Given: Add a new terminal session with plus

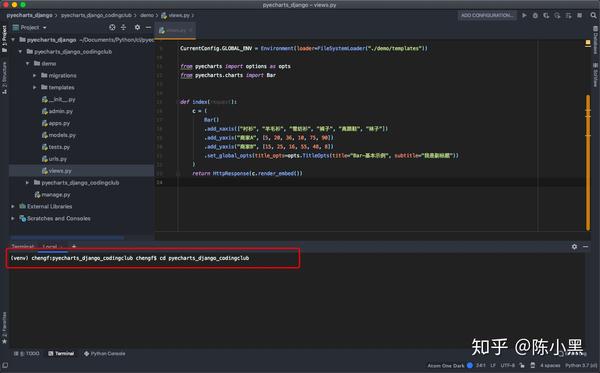Looking at the screenshot, I should pyautogui.click(x=74, y=246).
